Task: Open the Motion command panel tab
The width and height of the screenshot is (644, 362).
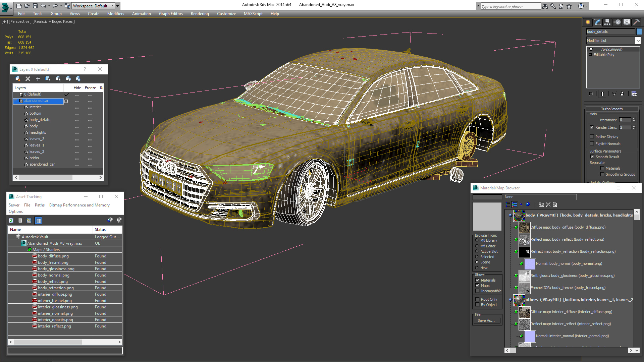Action: (618, 22)
